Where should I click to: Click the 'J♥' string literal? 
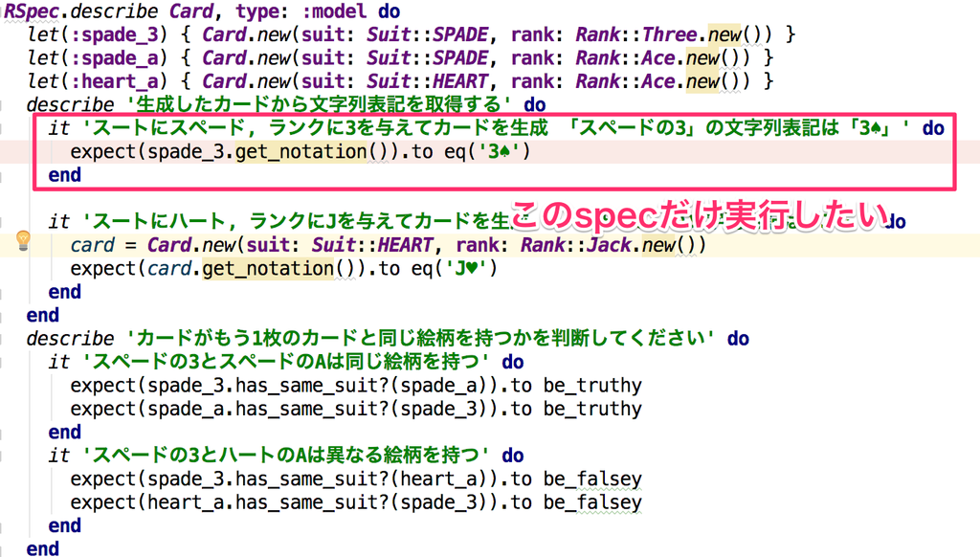[466, 268]
